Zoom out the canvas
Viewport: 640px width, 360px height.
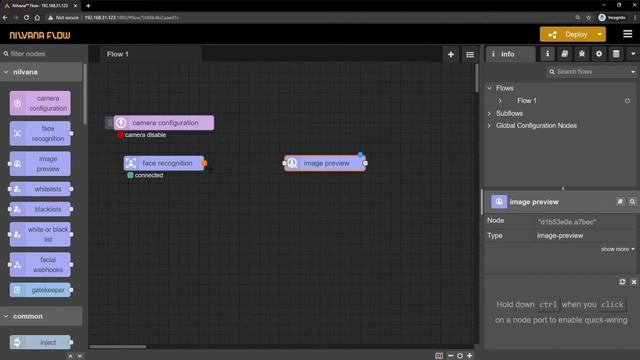coord(450,356)
